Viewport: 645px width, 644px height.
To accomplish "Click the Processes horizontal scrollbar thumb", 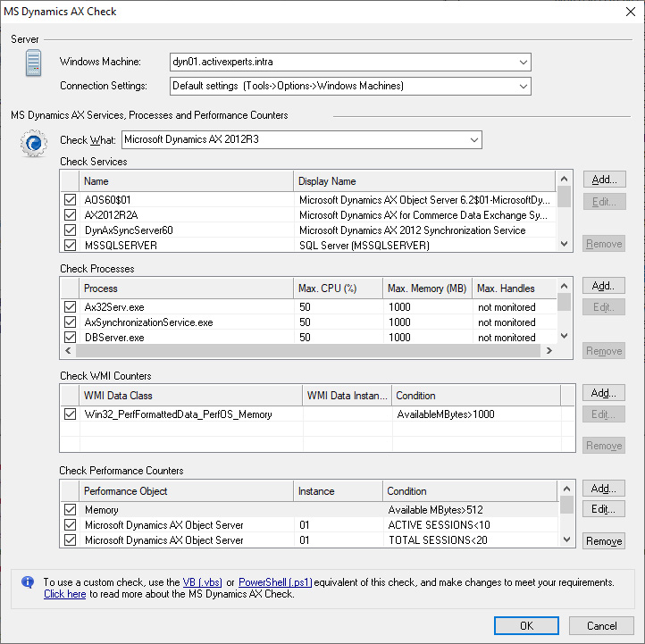I will click(x=307, y=351).
